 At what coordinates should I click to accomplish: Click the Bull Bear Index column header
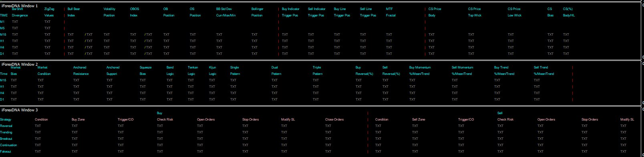point(74,12)
